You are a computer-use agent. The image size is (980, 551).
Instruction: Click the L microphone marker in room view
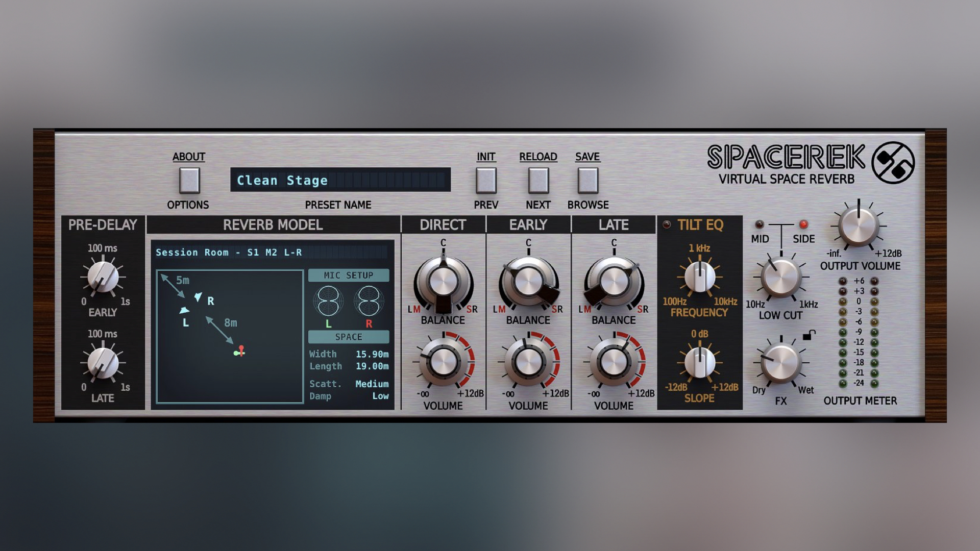(x=184, y=310)
